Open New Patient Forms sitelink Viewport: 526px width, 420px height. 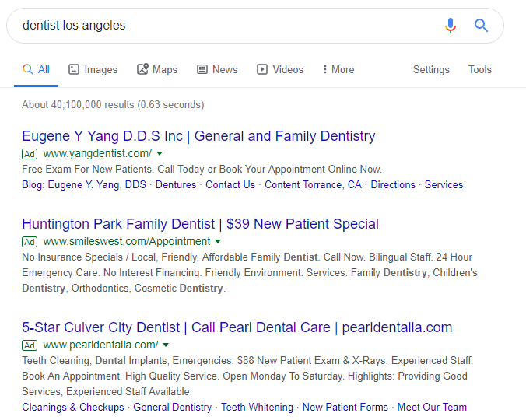click(x=345, y=407)
